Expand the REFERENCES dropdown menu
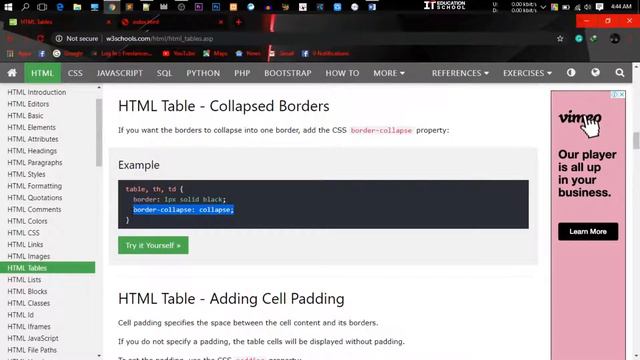 coord(460,73)
